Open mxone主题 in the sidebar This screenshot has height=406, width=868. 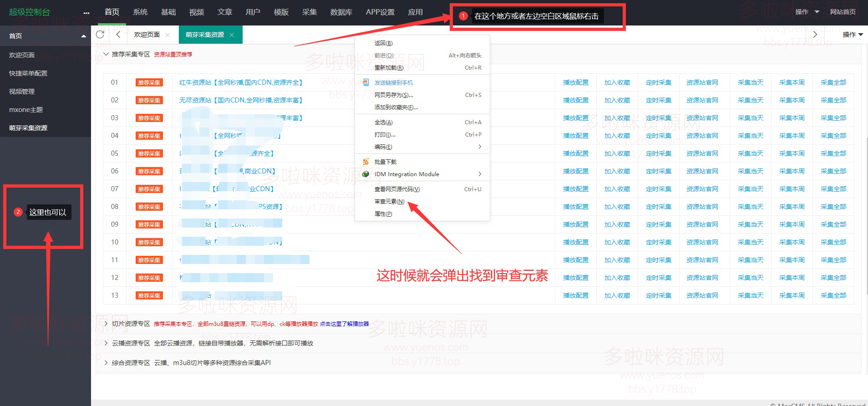[x=26, y=110]
